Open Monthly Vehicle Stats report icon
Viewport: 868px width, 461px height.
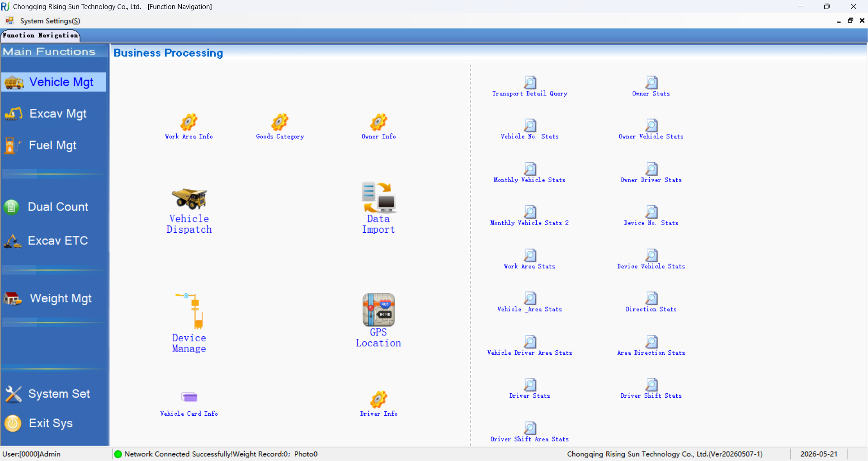pyautogui.click(x=530, y=169)
